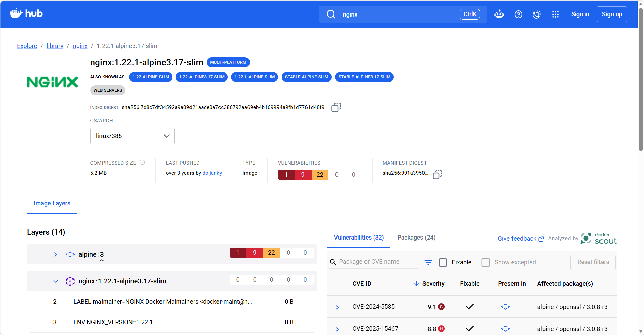The image size is (644, 335).
Task: Click the Ctrl K shortcut badge
Action: [x=470, y=14]
